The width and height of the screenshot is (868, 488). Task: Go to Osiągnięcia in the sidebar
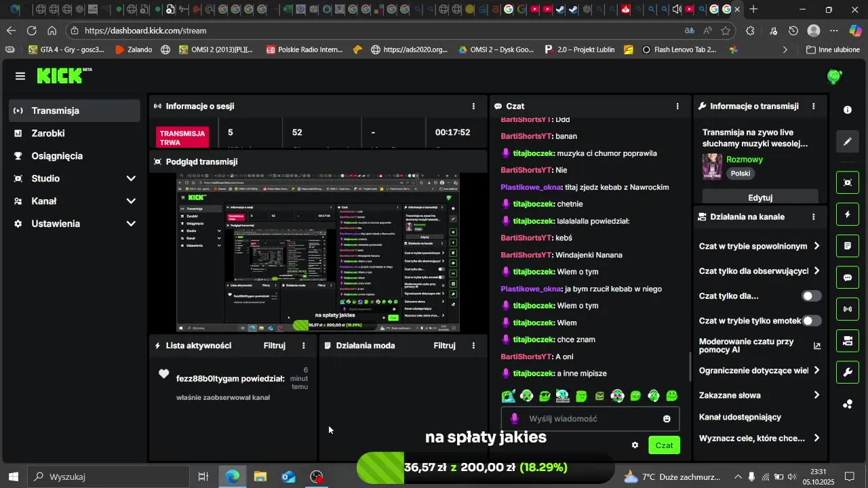point(75,156)
